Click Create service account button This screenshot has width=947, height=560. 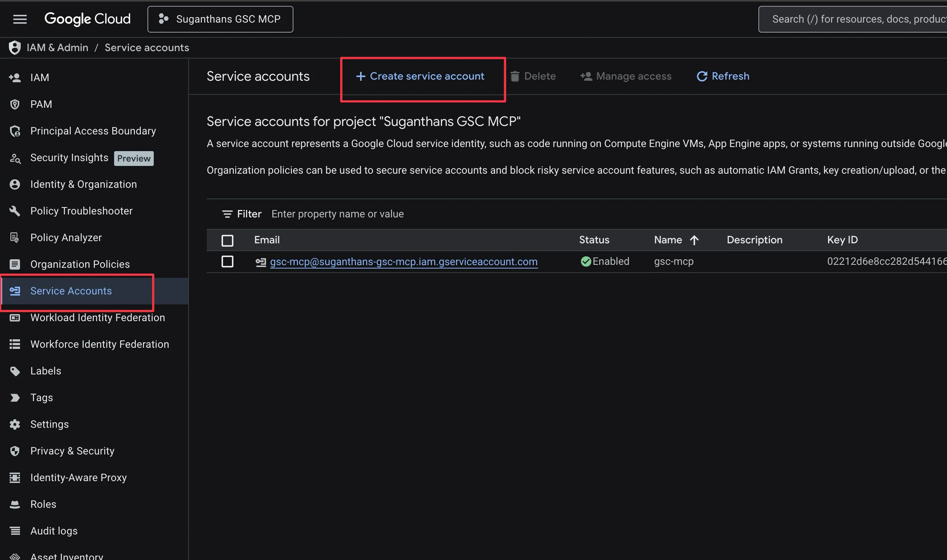(x=420, y=76)
